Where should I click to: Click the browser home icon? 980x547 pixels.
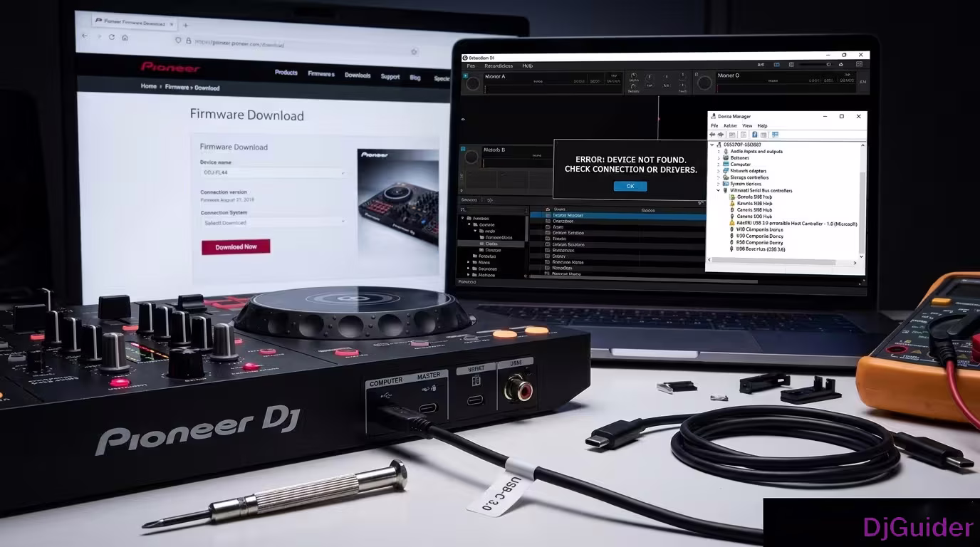tap(125, 38)
